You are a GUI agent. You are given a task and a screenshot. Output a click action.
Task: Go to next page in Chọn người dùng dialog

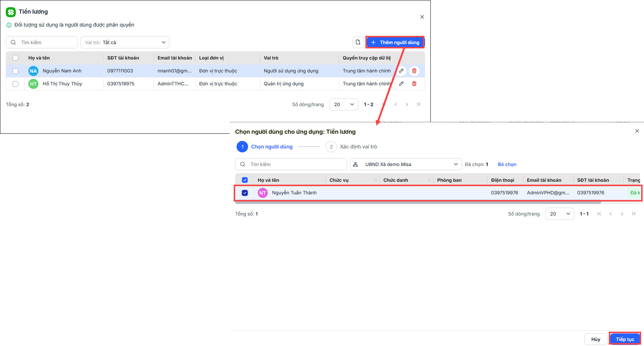click(622, 214)
